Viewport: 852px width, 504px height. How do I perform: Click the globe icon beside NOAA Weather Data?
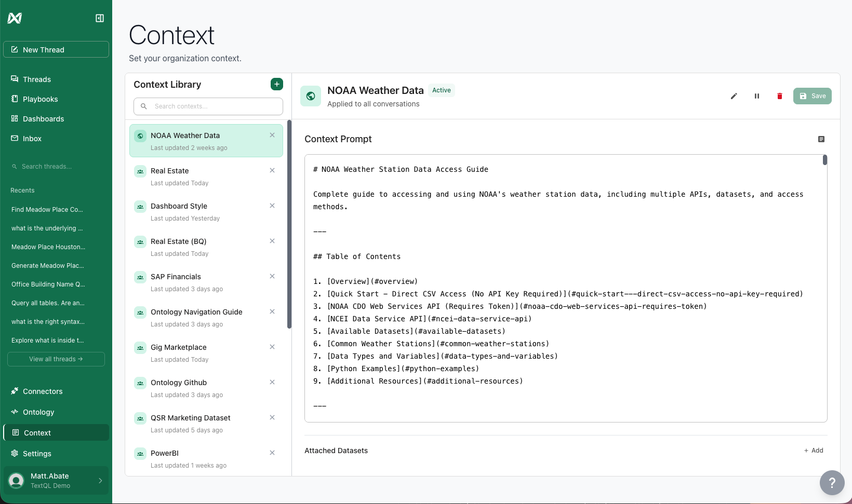(x=310, y=96)
